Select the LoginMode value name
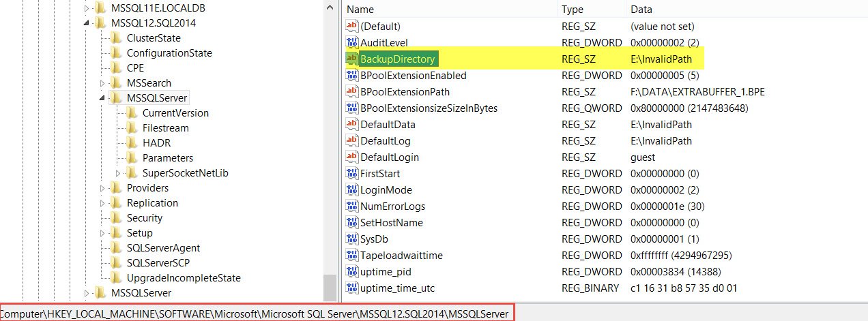The width and height of the screenshot is (868, 321). pyautogui.click(x=386, y=190)
